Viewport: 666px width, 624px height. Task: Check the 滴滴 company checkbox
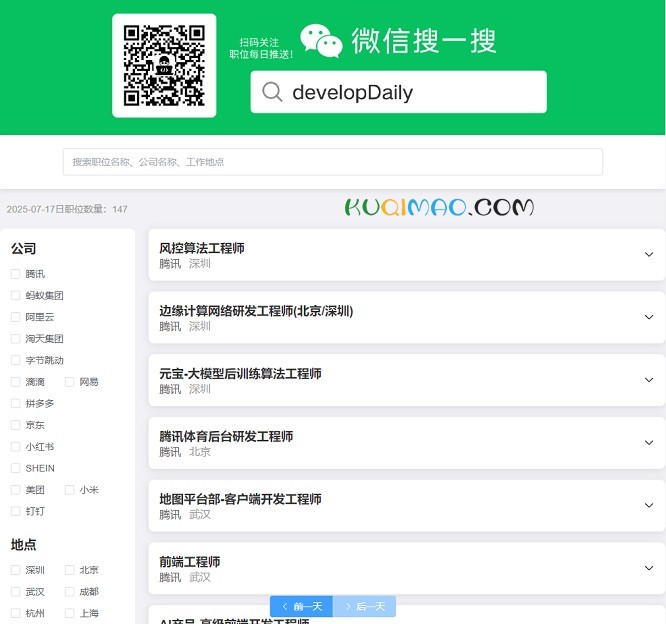(x=15, y=382)
